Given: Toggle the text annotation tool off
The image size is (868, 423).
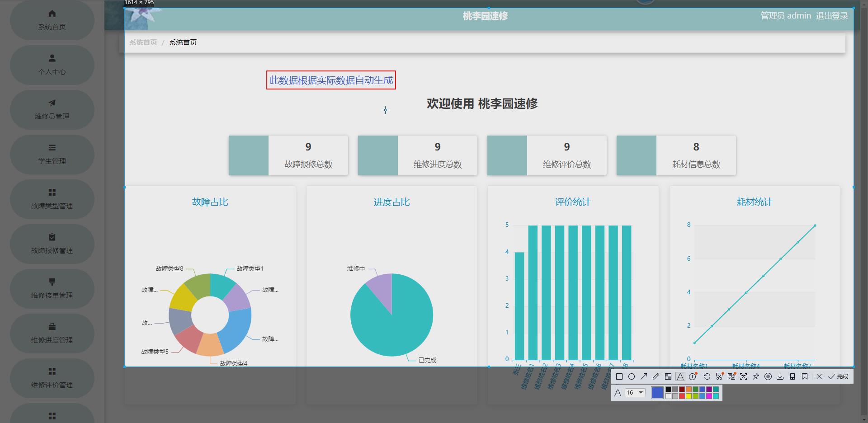Looking at the screenshot, I should click(680, 376).
